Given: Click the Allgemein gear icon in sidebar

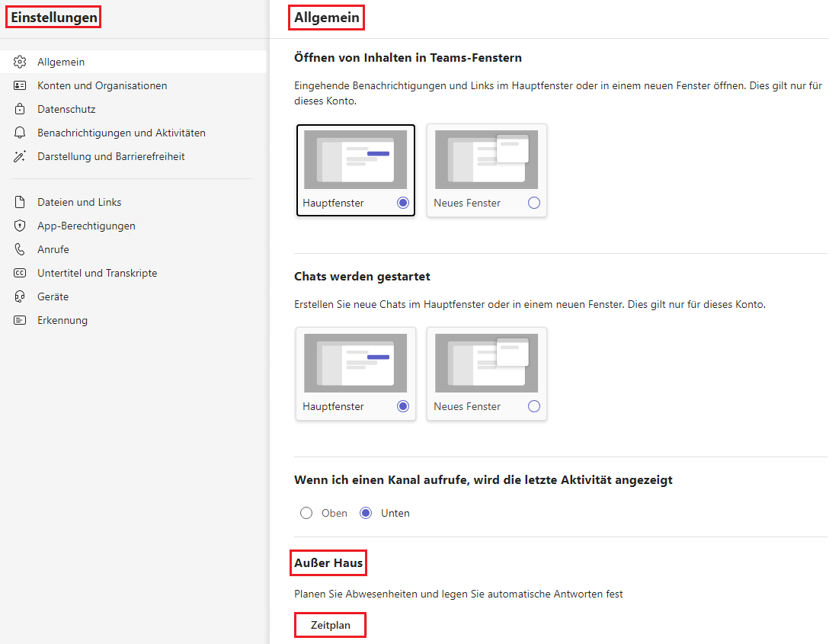Looking at the screenshot, I should click(x=21, y=62).
